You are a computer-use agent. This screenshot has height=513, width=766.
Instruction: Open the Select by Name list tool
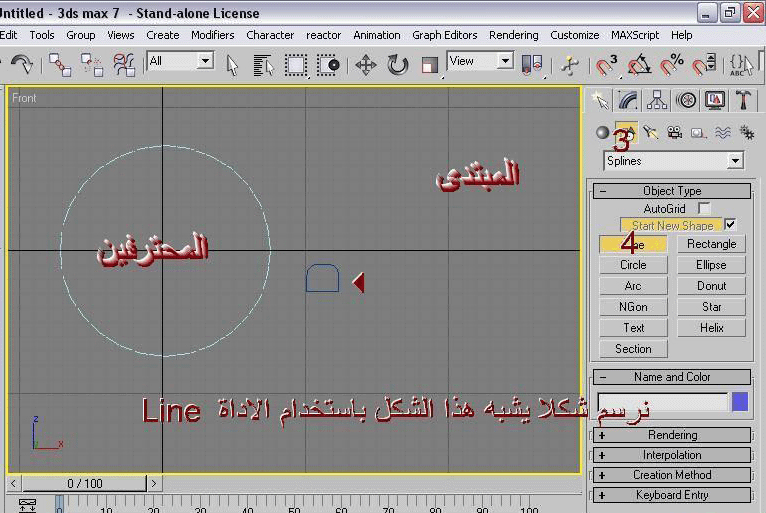pos(263,65)
